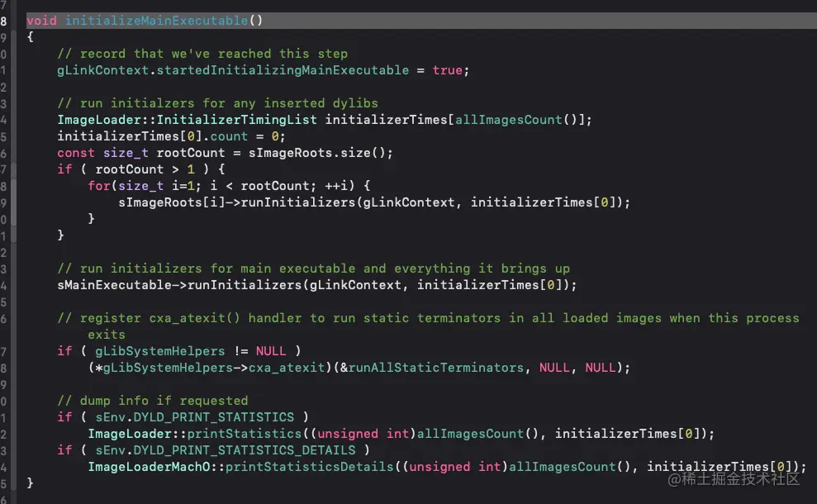Click the const keyword before size_t rootCount

coord(76,153)
